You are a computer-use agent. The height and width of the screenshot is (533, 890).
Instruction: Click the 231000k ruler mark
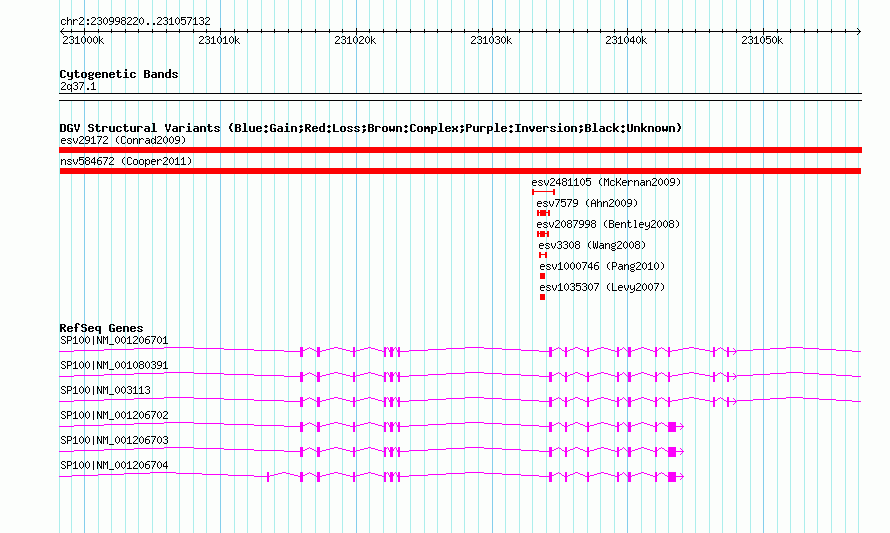83,40
